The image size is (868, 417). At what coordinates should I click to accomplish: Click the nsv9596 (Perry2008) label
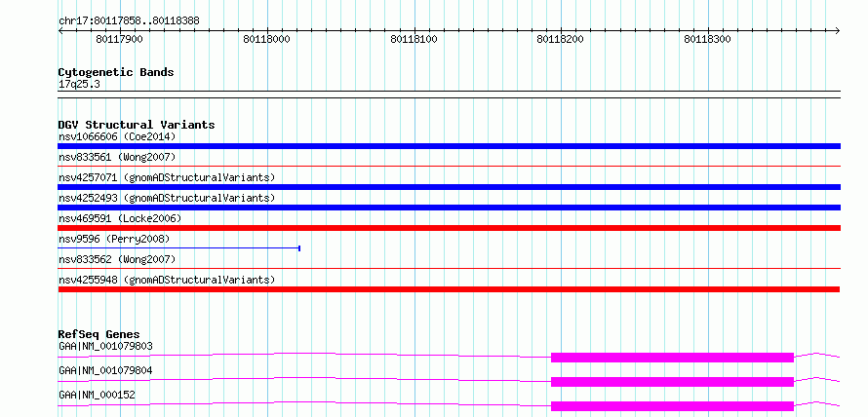click(114, 239)
